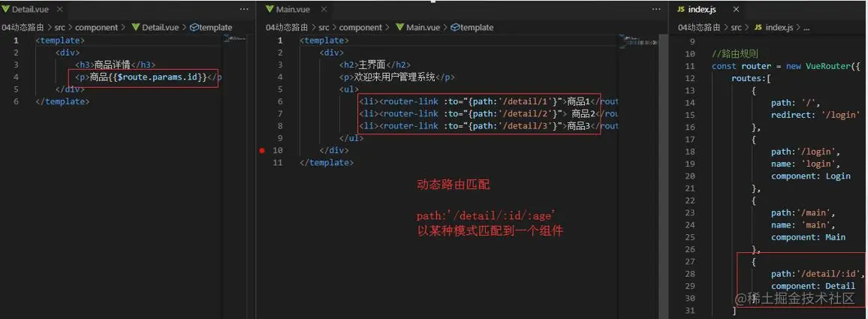Screen dimensions: 868x319
Task: Click line number 28 in index.js gutter
Action: (x=690, y=273)
